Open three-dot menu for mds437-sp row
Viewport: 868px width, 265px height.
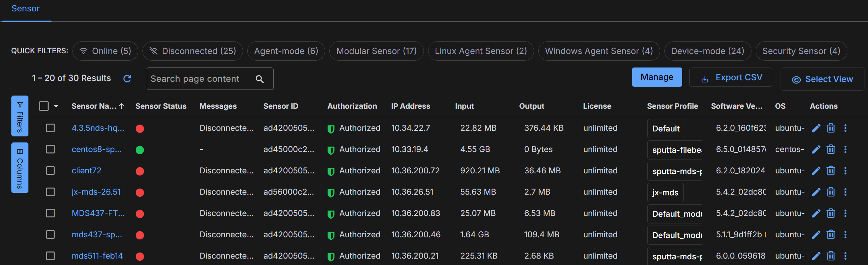coord(845,235)
